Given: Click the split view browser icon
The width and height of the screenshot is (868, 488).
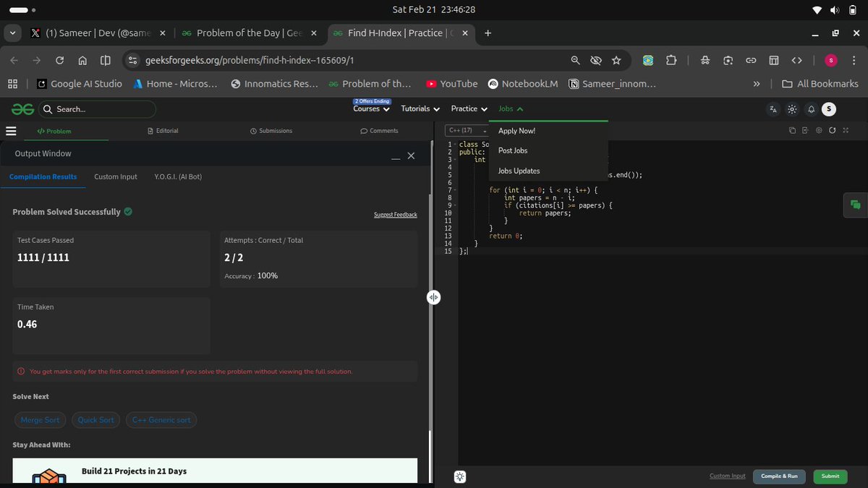Looking at the screenshot, I should pyautogui.click(x=106, y=61).
